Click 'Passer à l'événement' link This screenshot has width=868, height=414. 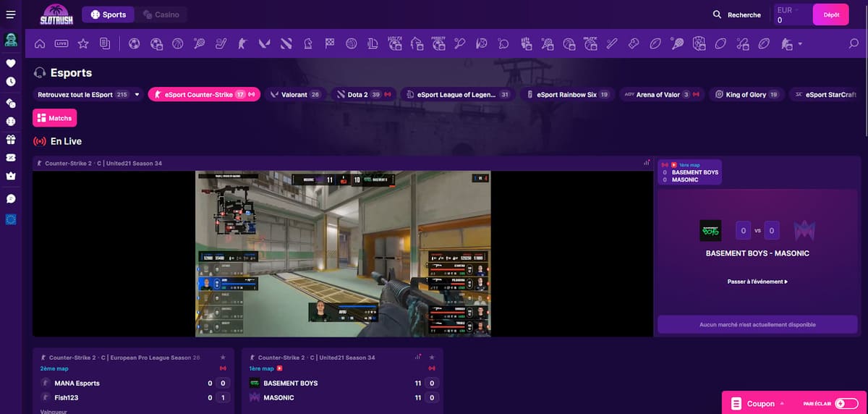pyautogui.click(x=757, y=282)
